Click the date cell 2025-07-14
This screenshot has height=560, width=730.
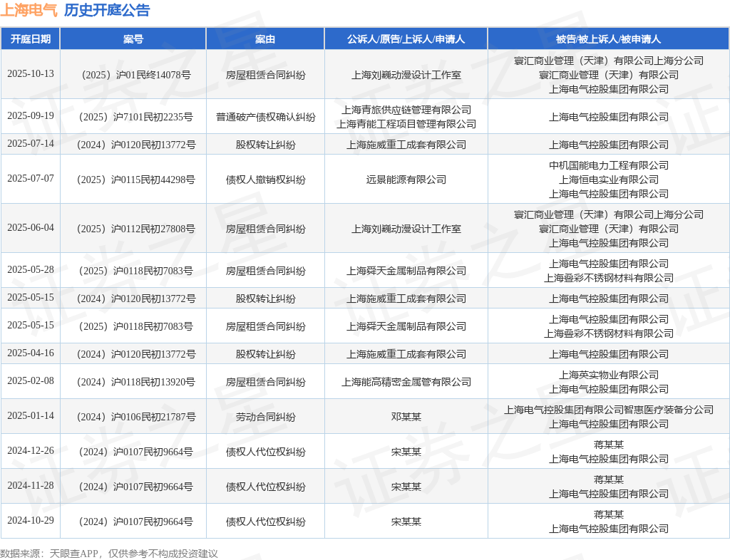pyautogui.click(x=30, y=144)
